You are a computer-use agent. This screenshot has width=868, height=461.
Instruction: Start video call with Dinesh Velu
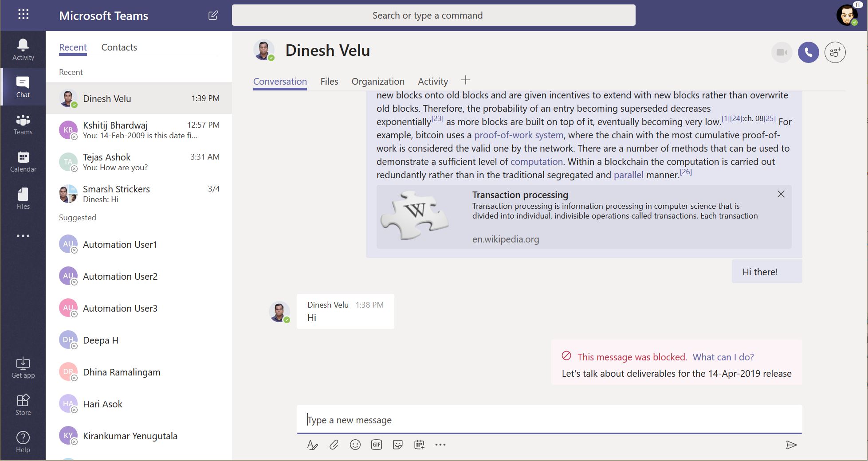782,52
